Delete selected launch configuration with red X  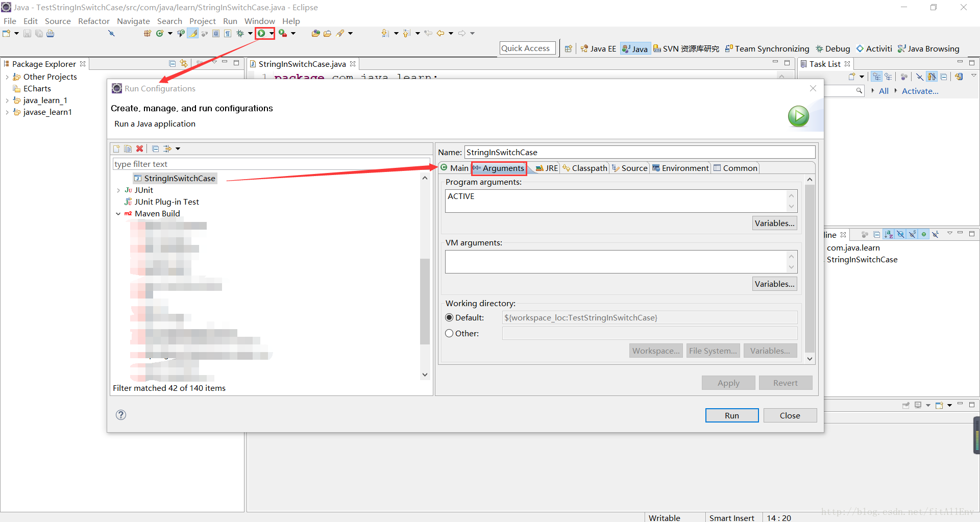(139, 149)
